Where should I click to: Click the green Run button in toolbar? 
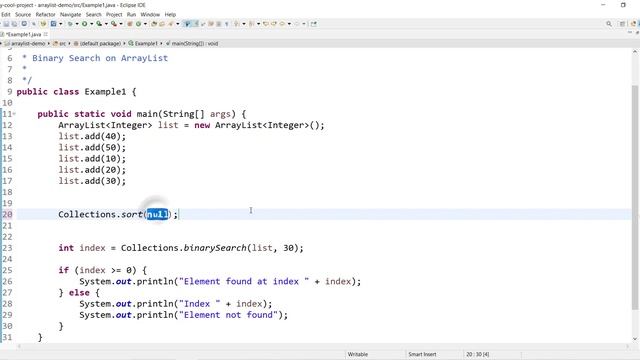click(x=84, y=24)
